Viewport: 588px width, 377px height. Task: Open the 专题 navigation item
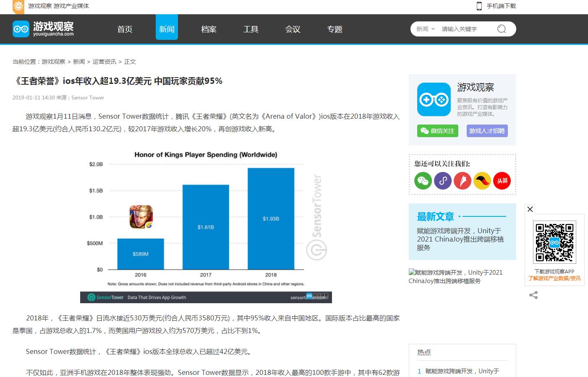[x=335, y=29]
